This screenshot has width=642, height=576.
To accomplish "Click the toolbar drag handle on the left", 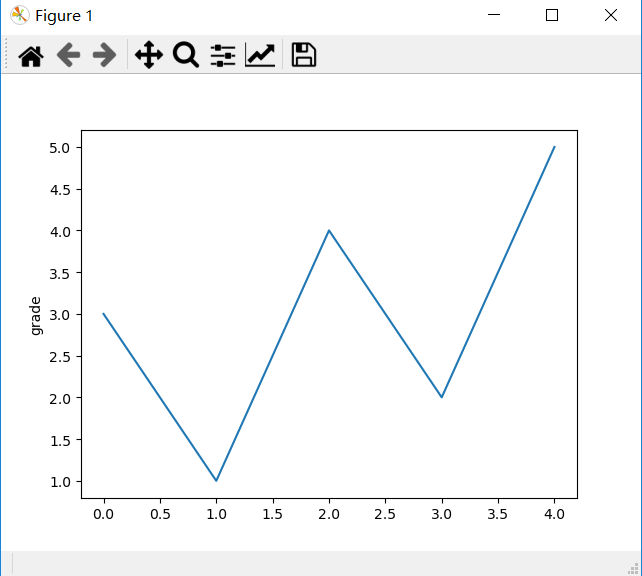I will coord(7,54).
